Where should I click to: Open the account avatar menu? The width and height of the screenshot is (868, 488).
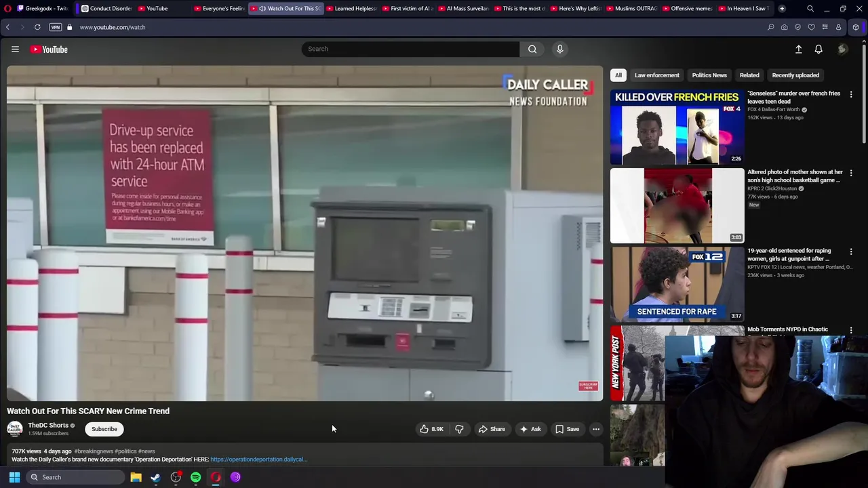[842, 49]
